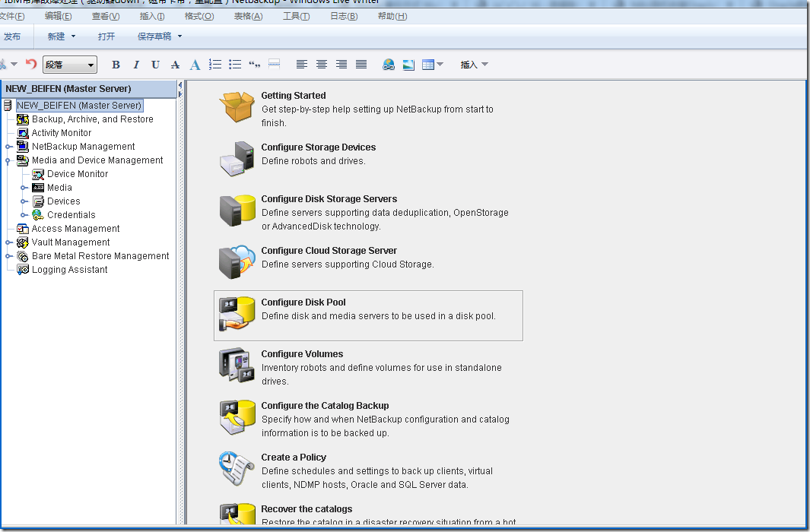
Task: Click the Configure Disk Storage Servers icon
Action: (237, 211)
